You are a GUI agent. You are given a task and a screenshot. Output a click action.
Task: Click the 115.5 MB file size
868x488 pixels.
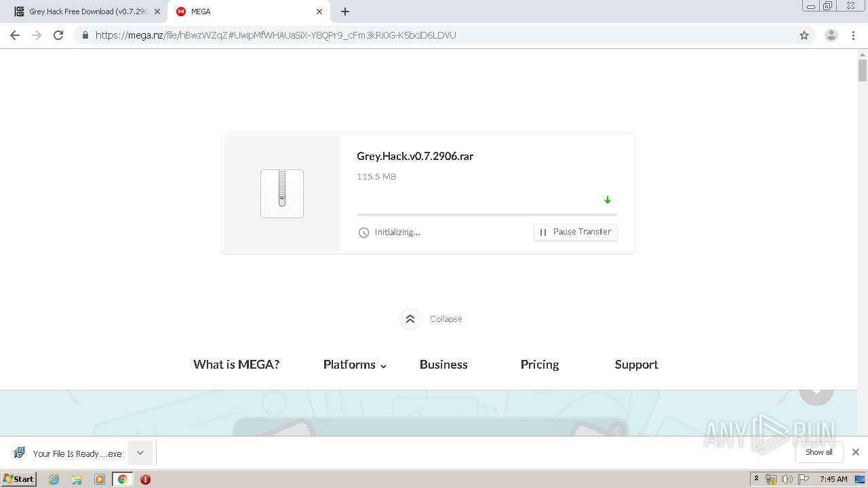click(376, 176)
